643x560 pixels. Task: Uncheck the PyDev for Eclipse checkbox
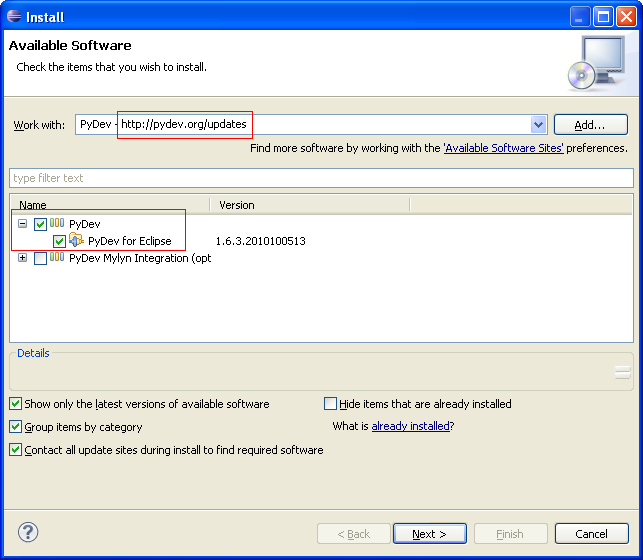point(59,241)
